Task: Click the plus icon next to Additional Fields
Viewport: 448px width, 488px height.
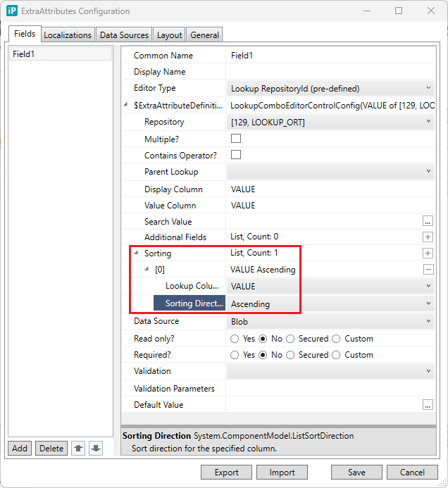Action: (x=428, y=237)
